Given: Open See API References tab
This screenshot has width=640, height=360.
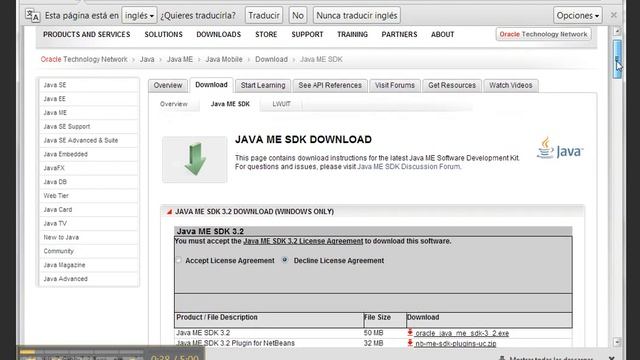Looking at the screenshot, I should (330, 85).
